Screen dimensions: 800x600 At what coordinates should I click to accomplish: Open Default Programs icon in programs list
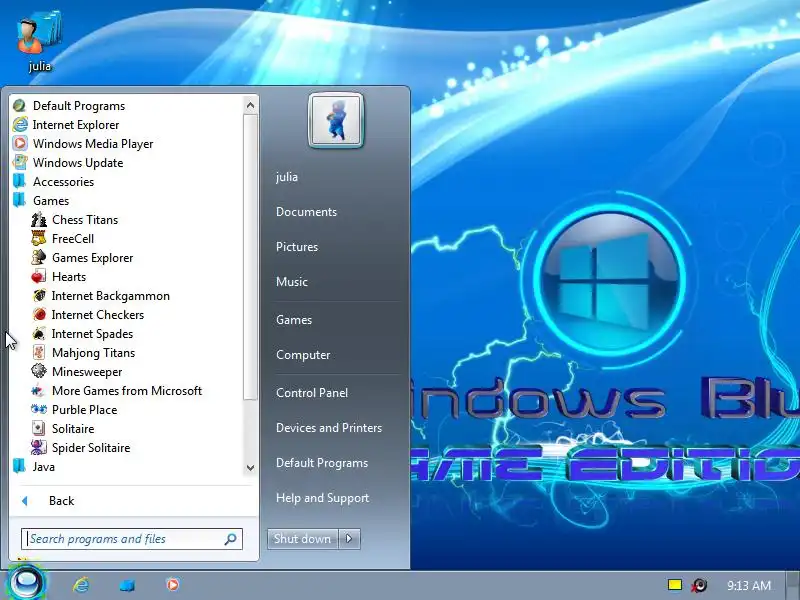point(20,106)
